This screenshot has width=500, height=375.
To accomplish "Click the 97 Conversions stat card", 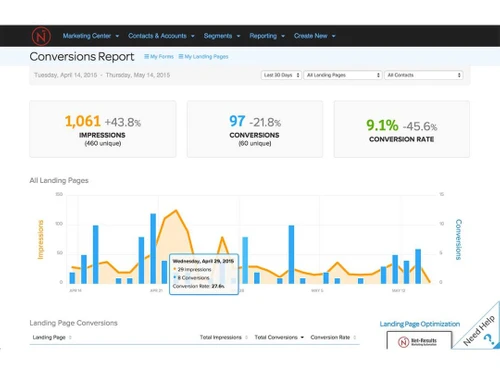I will [255, 129].
